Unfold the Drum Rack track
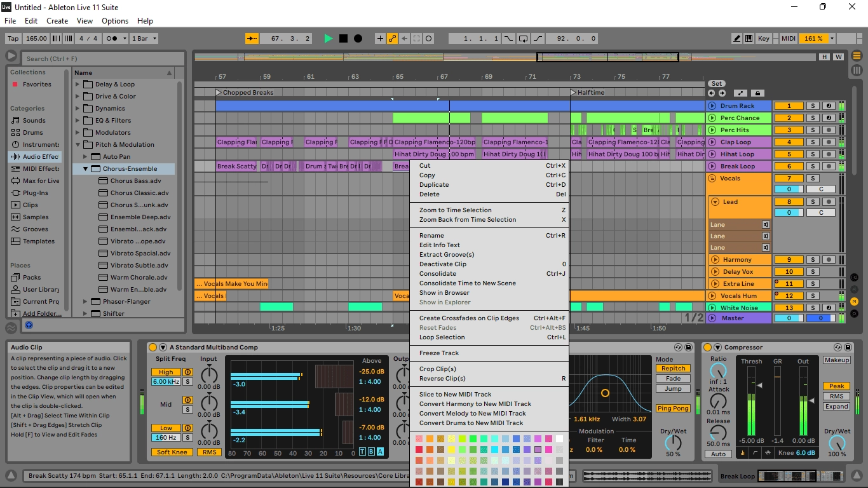This screenshot has width=868, height=488. 712,106
